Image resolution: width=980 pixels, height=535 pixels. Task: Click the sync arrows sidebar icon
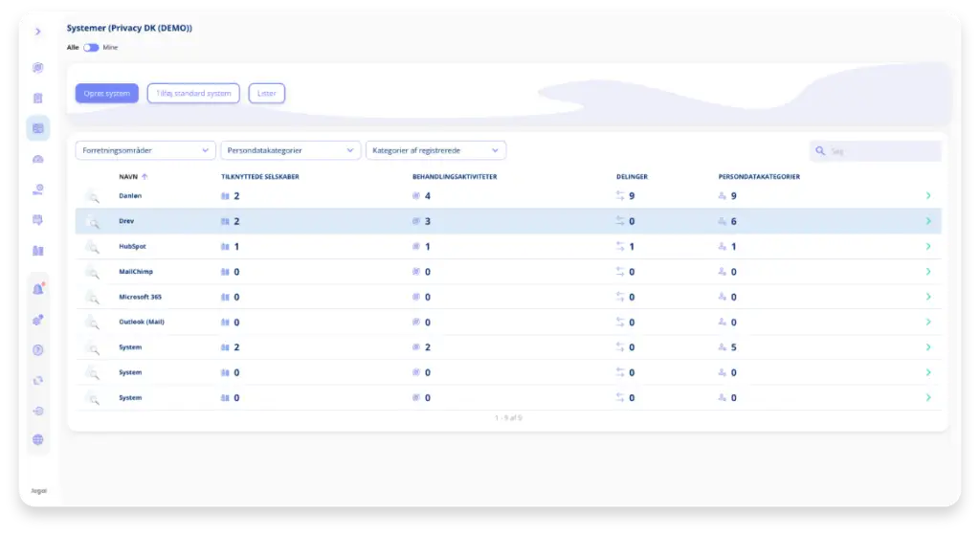pos(38,380)
